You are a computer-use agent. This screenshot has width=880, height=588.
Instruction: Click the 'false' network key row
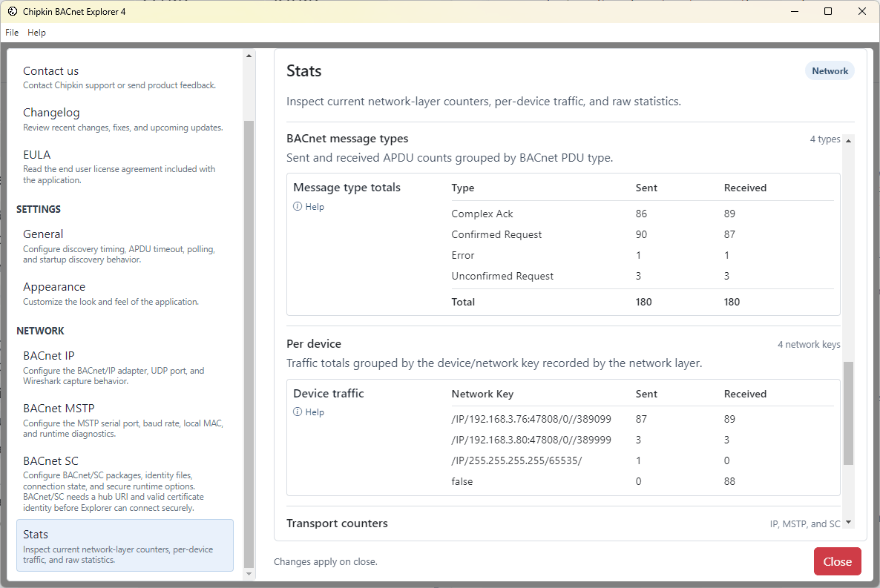click(642, 481)
